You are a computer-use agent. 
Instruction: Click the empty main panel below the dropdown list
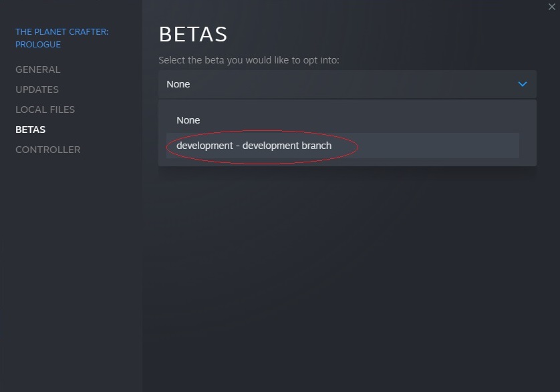[347, 267]
